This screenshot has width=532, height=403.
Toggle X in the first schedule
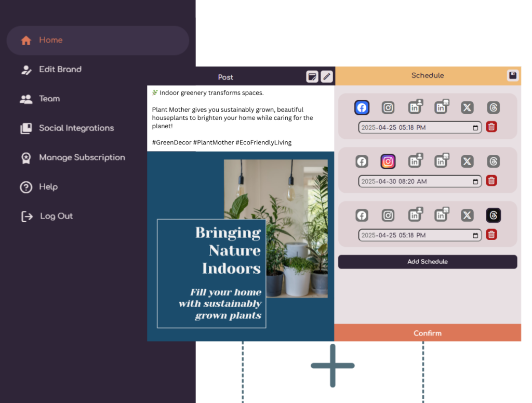click(467, 108)
